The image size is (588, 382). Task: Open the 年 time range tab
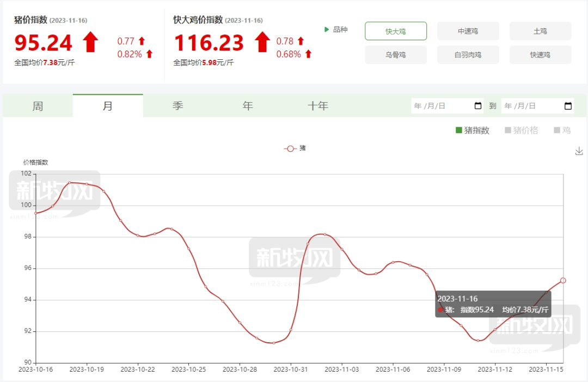[248, 106]
